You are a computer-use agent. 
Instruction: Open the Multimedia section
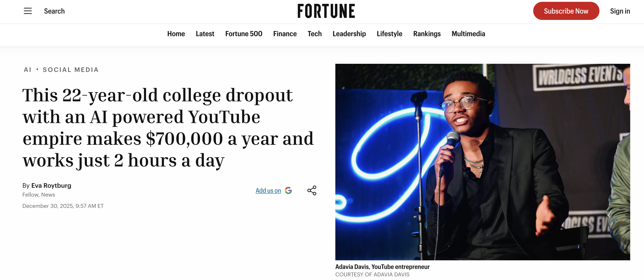(x=468, y=34)
